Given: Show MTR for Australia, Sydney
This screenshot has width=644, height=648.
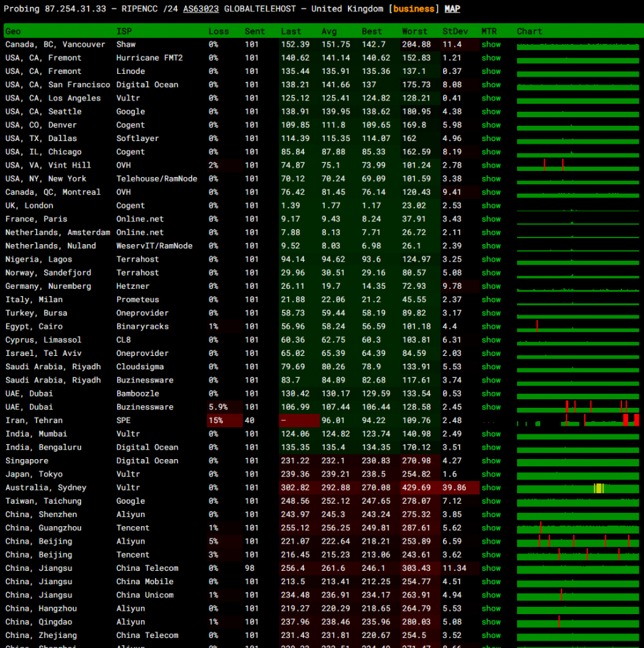Looking at the screenshot, I should point(491,488).
